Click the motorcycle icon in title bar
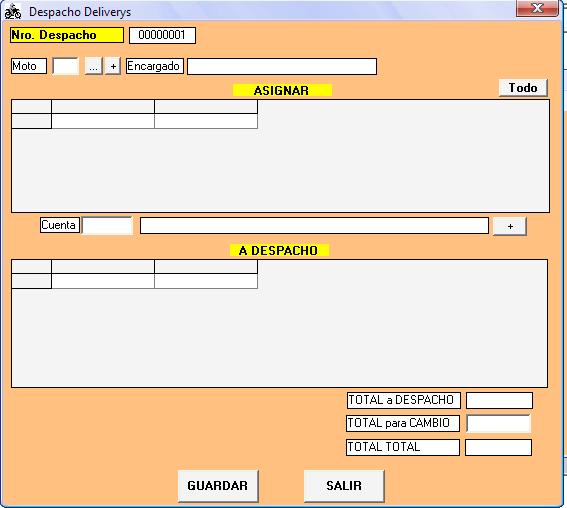The width and height of the screenshot is (567, 508). coord(13,11)
